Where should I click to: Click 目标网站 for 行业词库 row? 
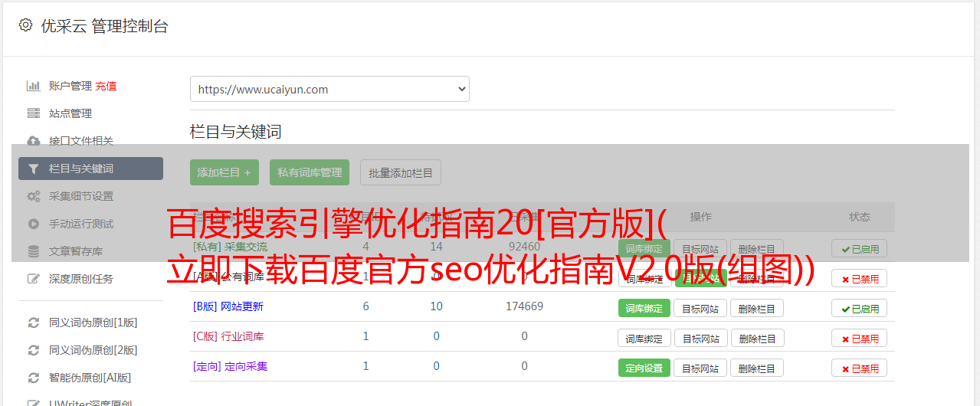700,338
